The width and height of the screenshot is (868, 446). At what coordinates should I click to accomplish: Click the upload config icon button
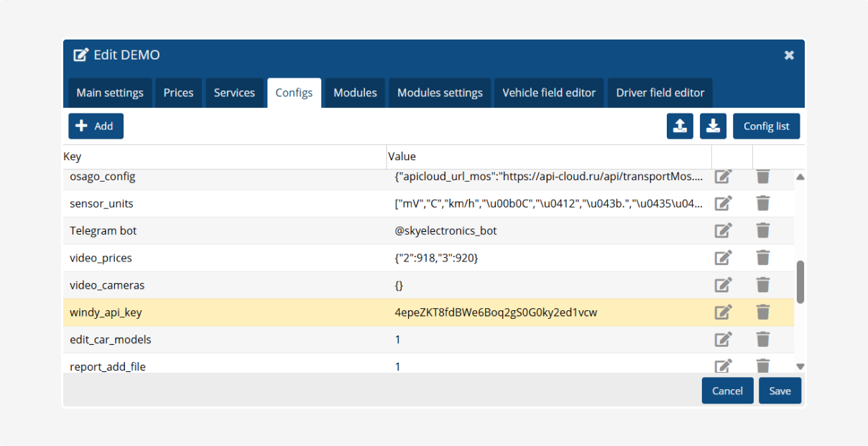click(680, 126)
